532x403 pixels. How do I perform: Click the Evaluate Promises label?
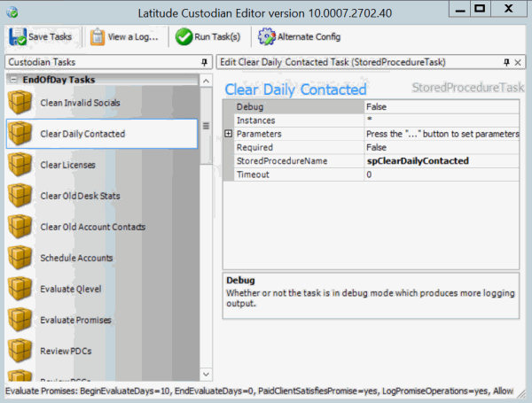(75, 320)
